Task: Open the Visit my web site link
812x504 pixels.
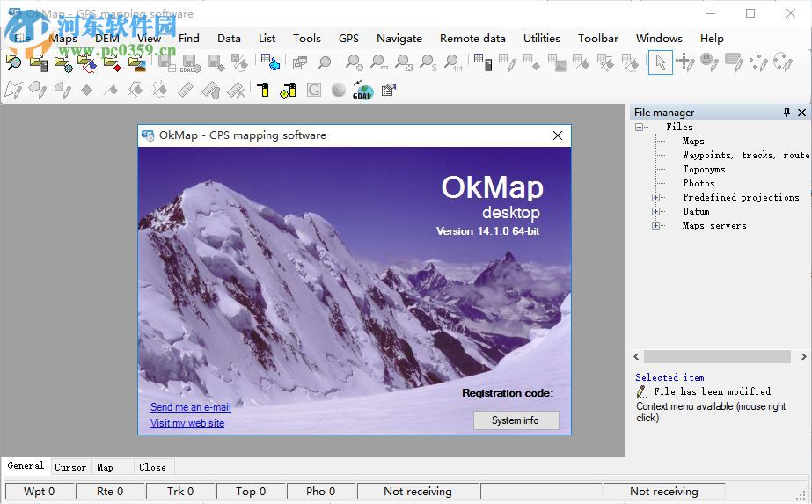Action: pyautogui.click(x=187, y=423)
